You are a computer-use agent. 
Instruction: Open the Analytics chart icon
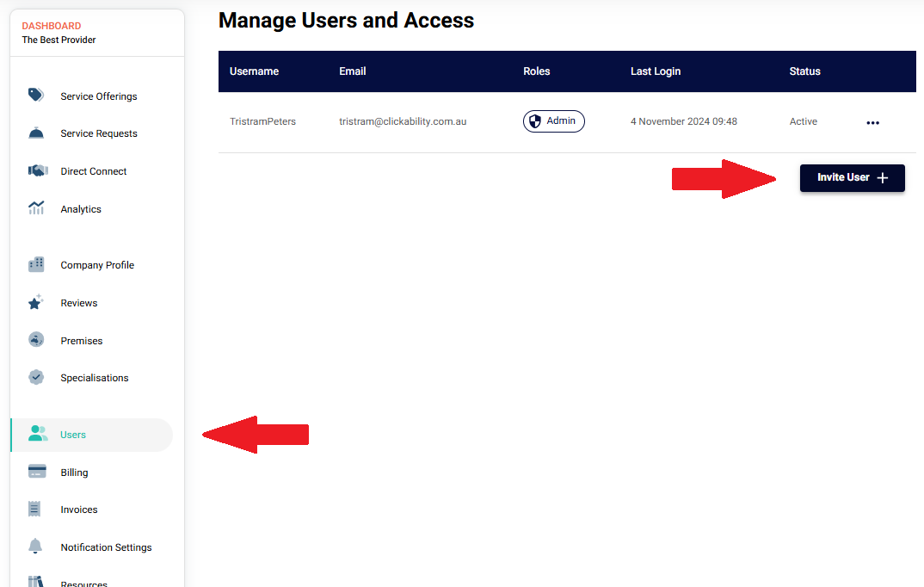pyautogui.click(x=36, y=208)
